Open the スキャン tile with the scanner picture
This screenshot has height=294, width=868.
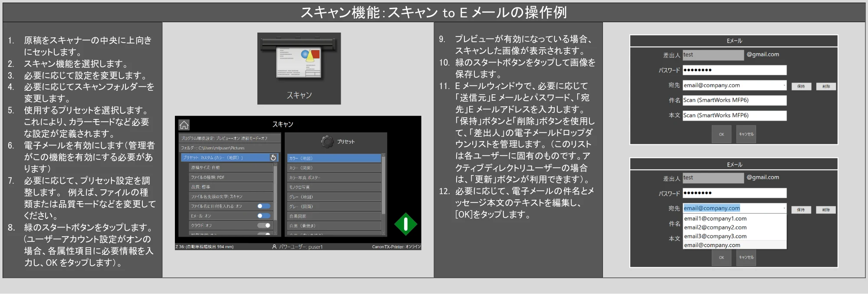[299, 69]
